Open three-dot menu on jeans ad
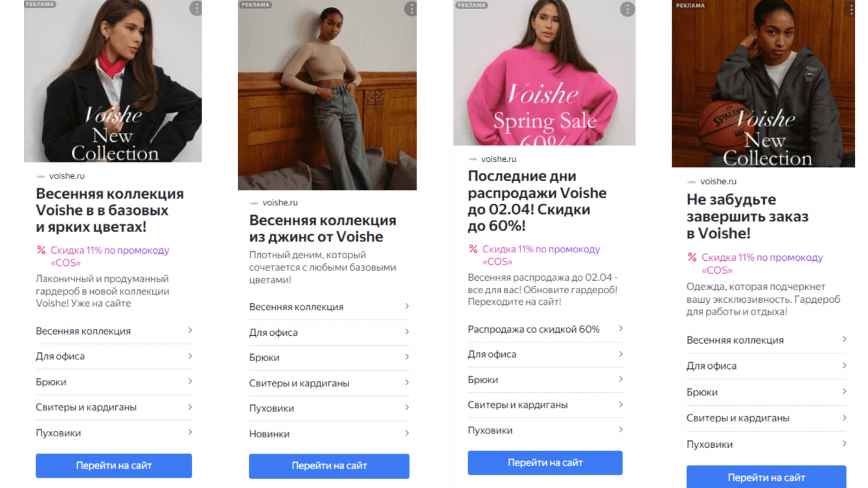 [411, 8]
